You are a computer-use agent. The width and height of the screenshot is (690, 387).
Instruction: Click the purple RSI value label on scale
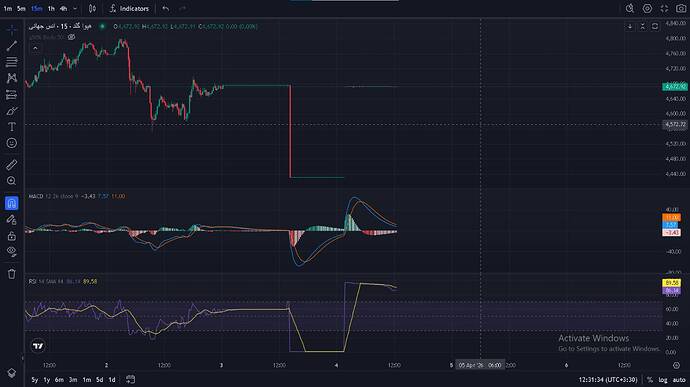pyautogui.click(x=672, y=291)
